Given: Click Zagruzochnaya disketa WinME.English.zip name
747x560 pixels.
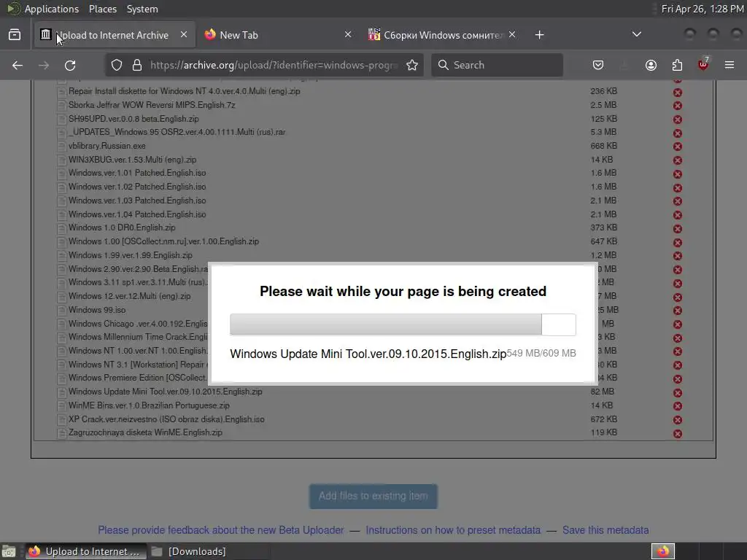Looking at the screenshot, I should click(x=145, y=433).
